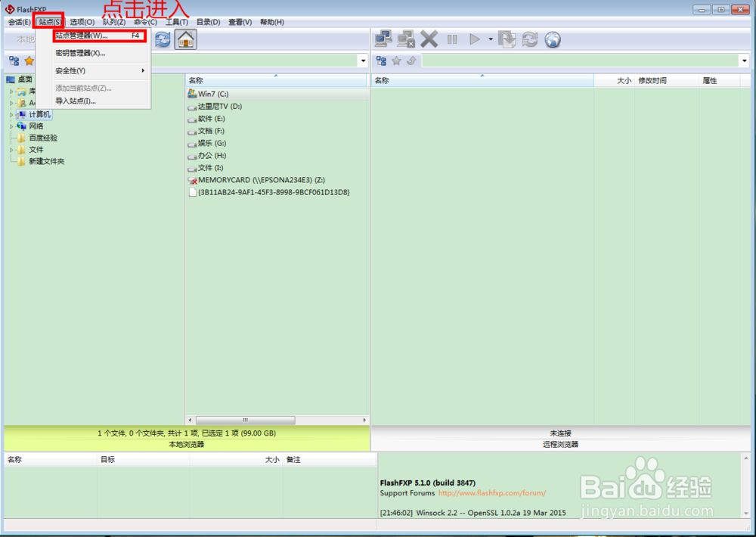Click the local list horizontal scrollbar thumb

[x=246, y=421]
